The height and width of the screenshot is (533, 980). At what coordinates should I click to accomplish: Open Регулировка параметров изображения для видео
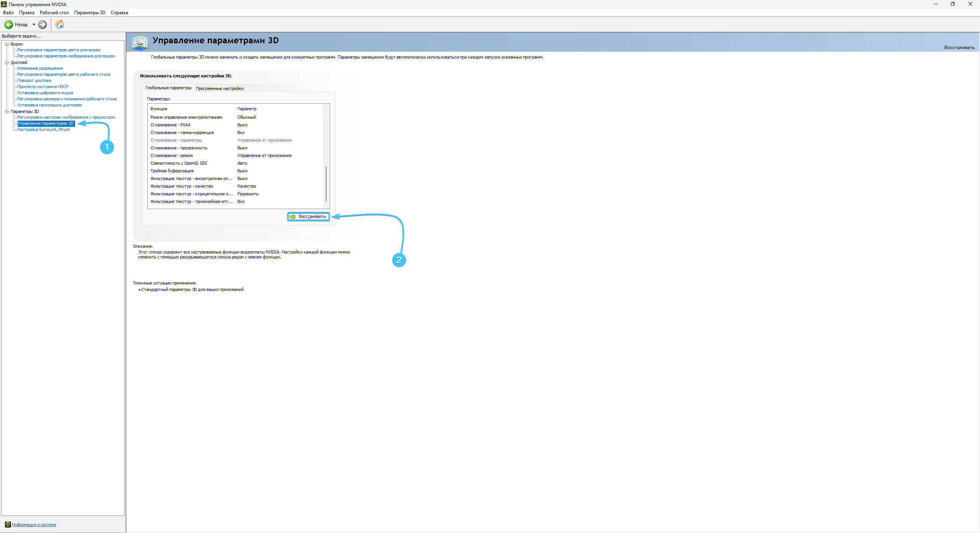tap(66, 56)
